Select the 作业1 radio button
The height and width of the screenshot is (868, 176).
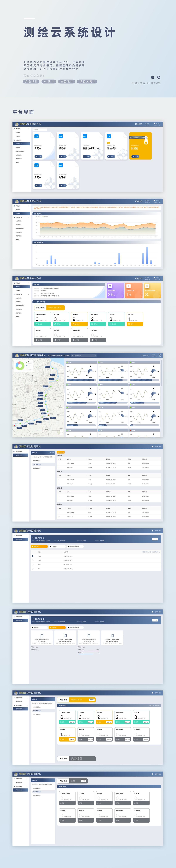click(x=33, y=556)
